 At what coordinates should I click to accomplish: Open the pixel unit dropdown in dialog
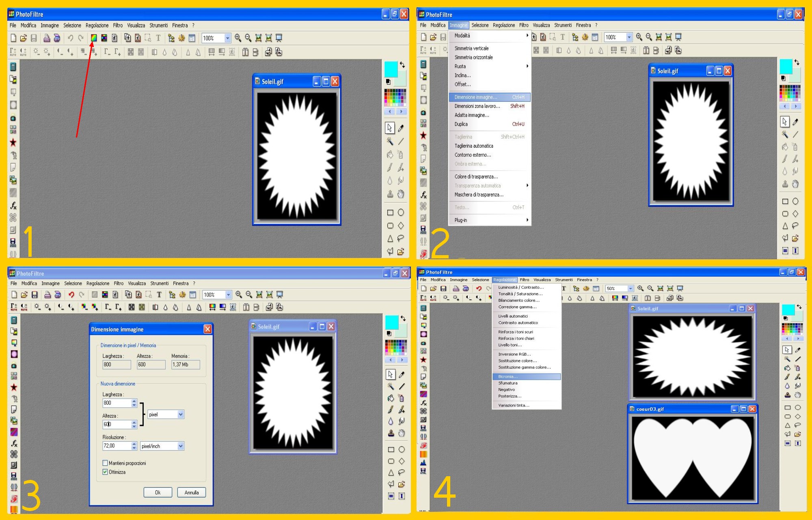pyautogui.click(x=181, y=414)
